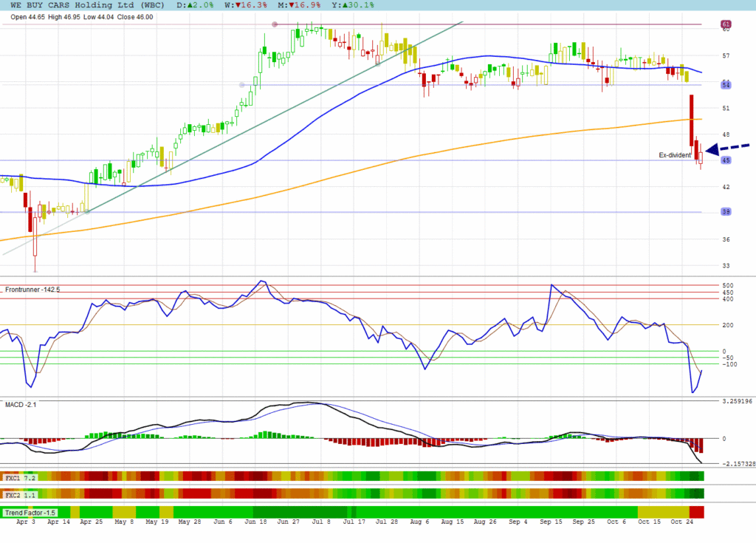Click the Jul 8 date on the time axis

[x=322, y=522]
